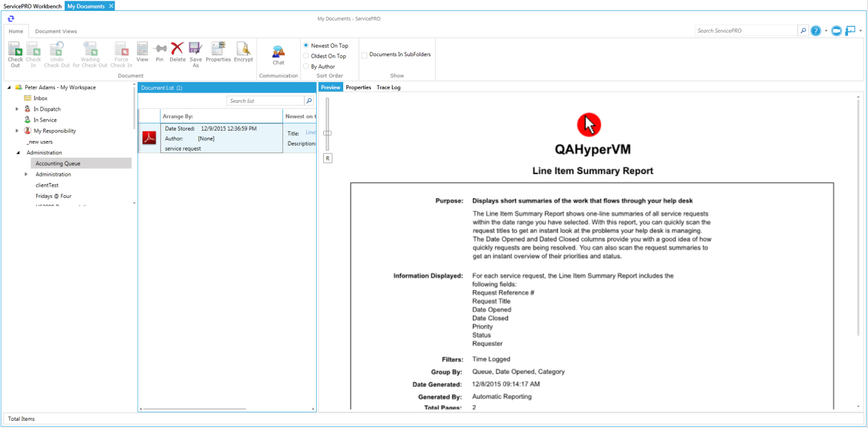This screenshot has height=428, width=868.
Task: Open the document with the View icon
Action: pyautogui.click(x=142, y=48)
